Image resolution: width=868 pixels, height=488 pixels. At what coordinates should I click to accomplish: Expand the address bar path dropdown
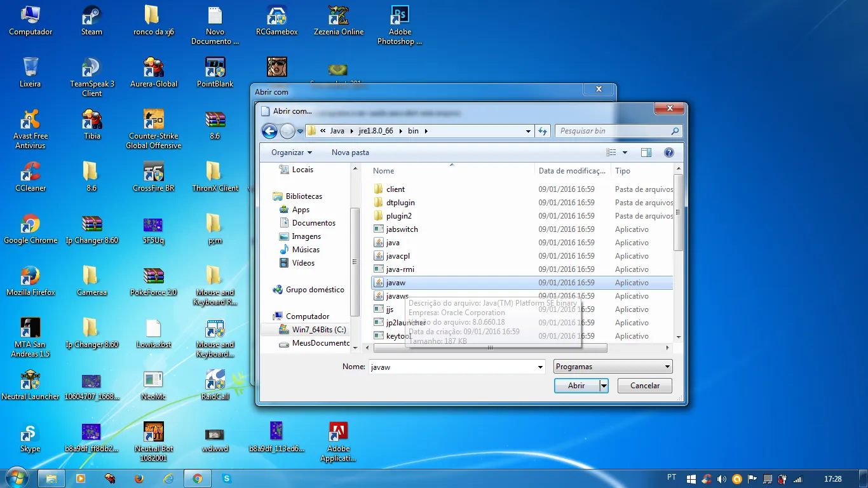528,131
